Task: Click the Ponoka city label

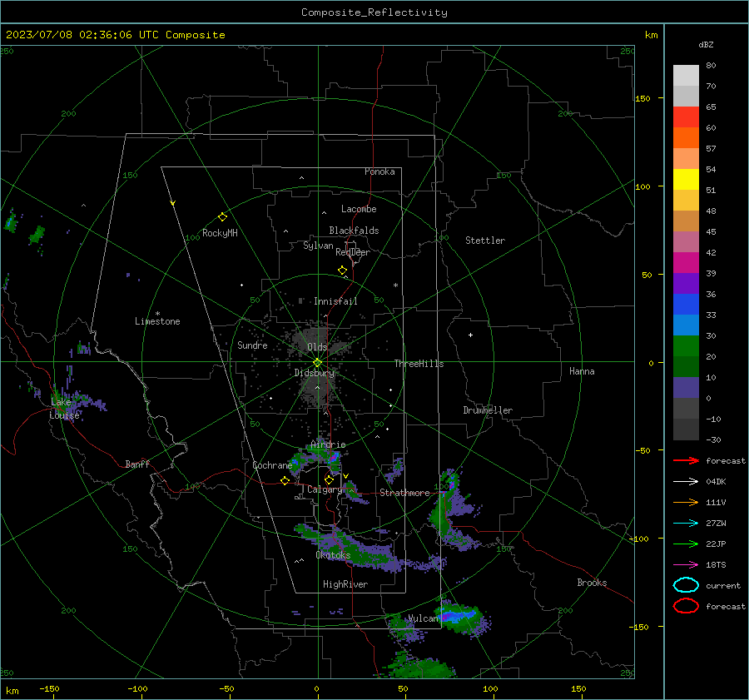Action: [379, 171]
